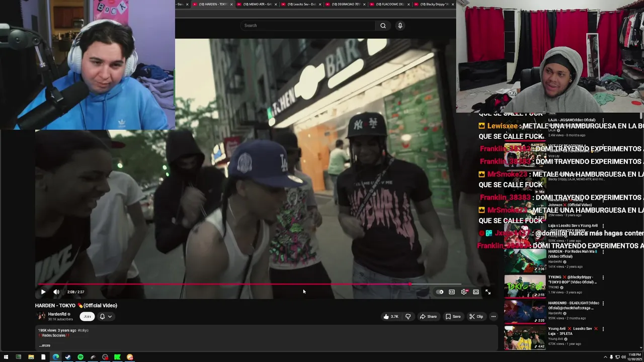Select the active HARDEN - TOKYO tab

pyautogui.click(x=212, y=4)
